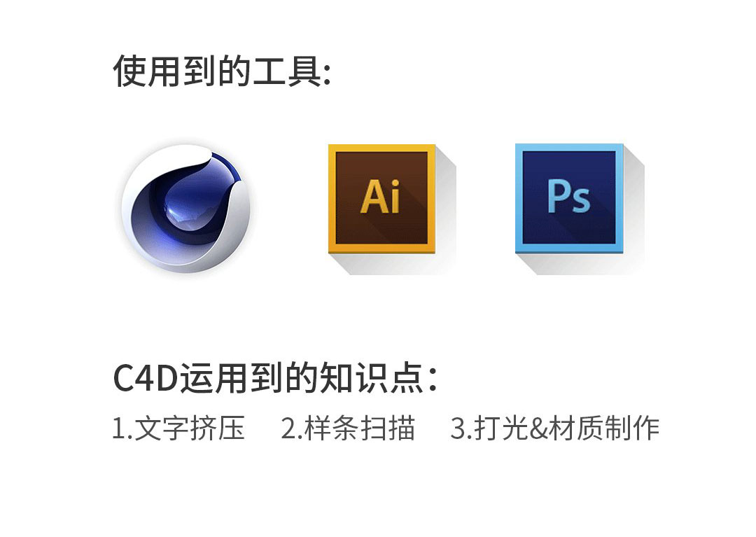Select the Adobe Illustrator Ai icon
756x537 pixels.
click(x=382, y=199)
